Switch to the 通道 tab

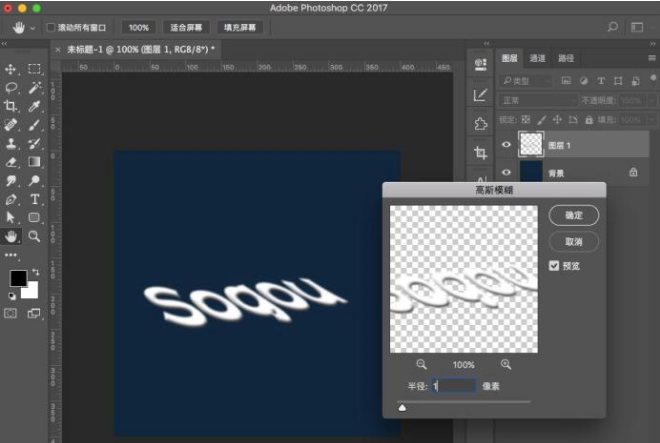click(x=537, y=59)
